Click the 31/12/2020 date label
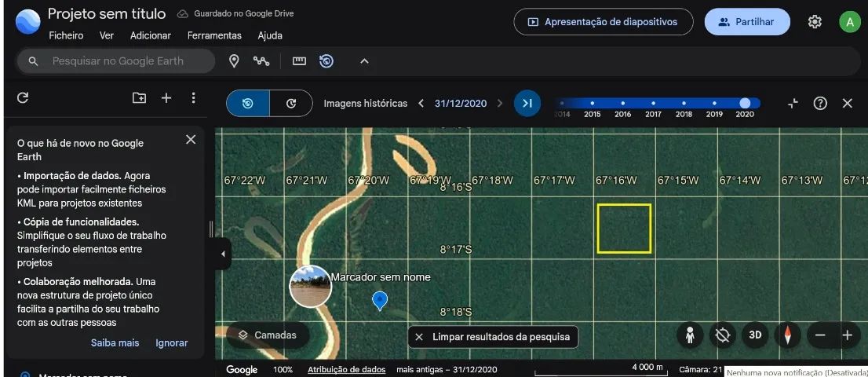The width and height of the screenshot is (868, 377). 461,104
